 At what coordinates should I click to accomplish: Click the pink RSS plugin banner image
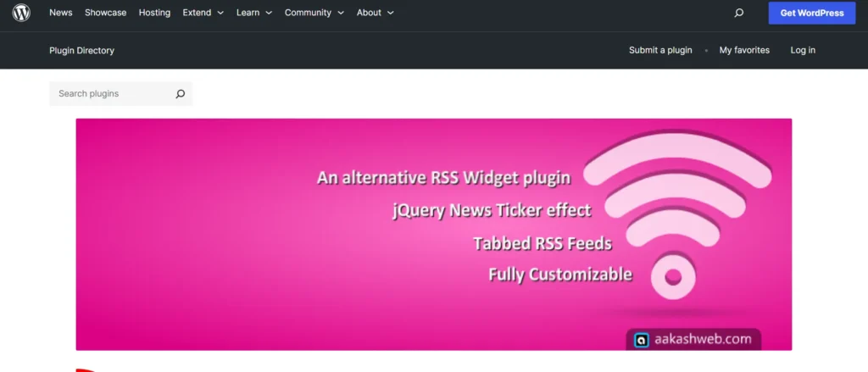pyautogui.click(x=433, y=234)
